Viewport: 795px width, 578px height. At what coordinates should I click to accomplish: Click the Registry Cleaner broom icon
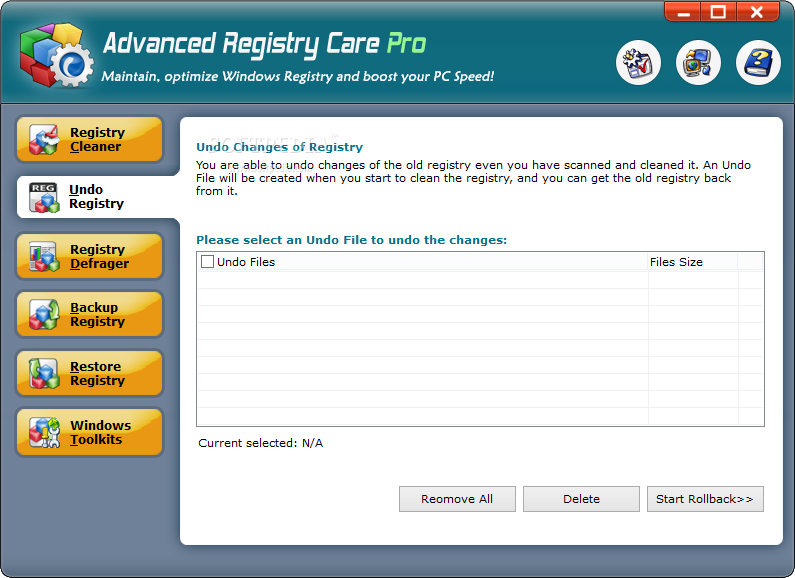tap(44, 139)
